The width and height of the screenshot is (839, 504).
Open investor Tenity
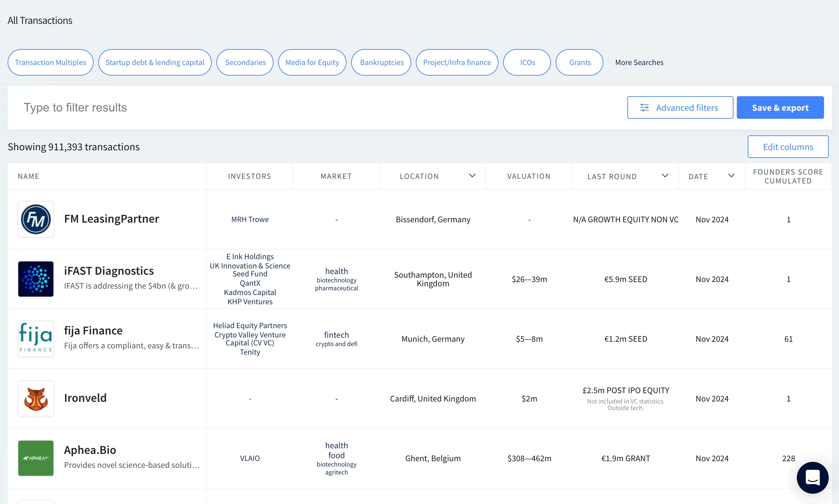(x=250, y=352)
